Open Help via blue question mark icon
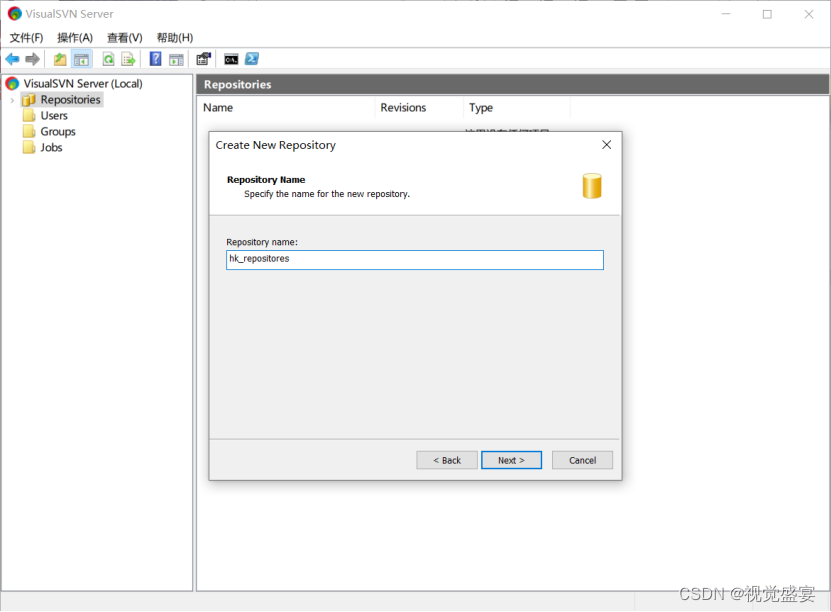 [x=155, y=59]
